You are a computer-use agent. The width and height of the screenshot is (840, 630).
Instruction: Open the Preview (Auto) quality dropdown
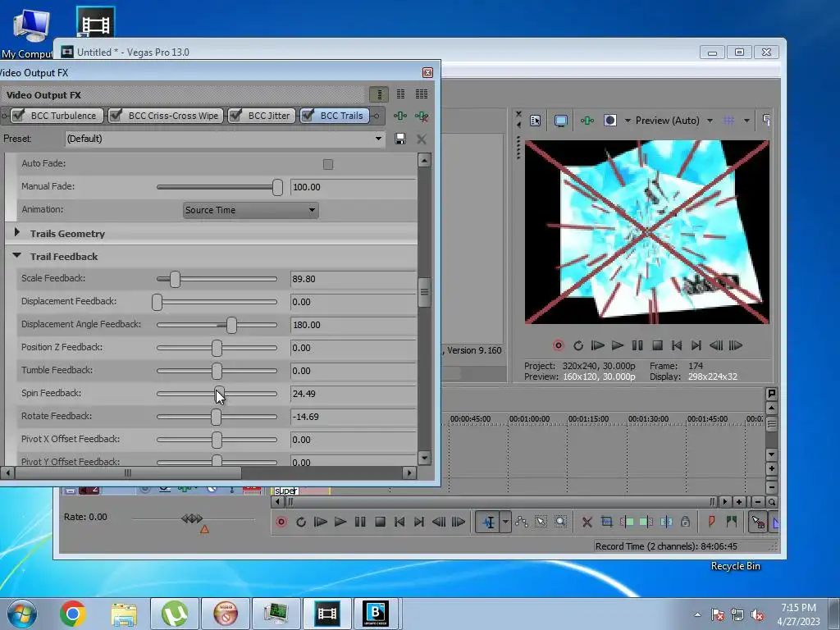pyautogui.click(x=710, y=121)
